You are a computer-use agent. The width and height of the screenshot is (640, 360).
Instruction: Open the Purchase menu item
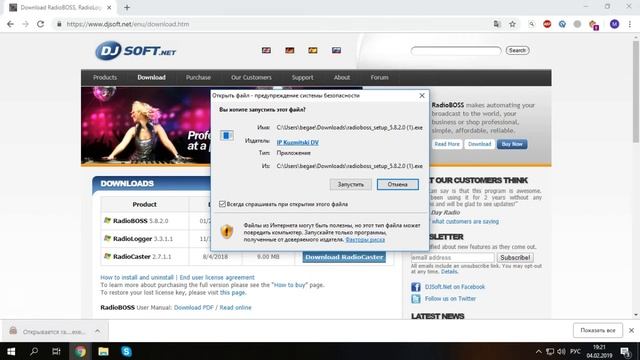[198, 77]
